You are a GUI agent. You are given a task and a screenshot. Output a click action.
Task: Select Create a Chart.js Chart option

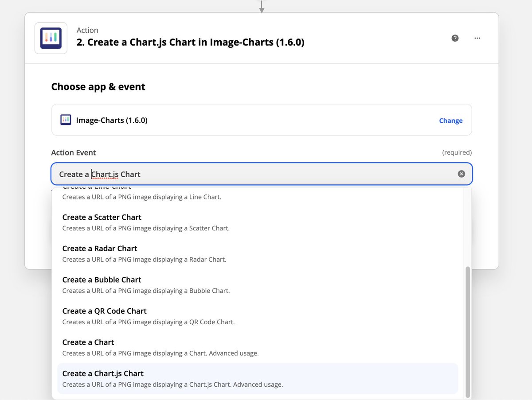click(x=258, y=378)
